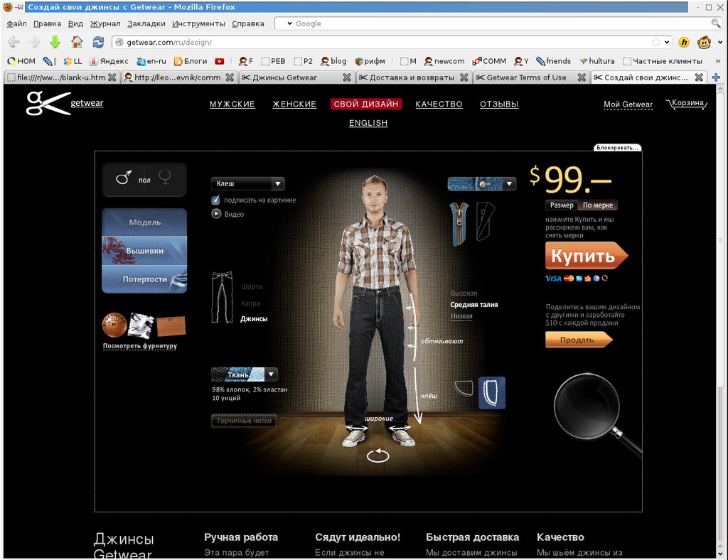Open the 'Журнал' menu

point(105,23)
